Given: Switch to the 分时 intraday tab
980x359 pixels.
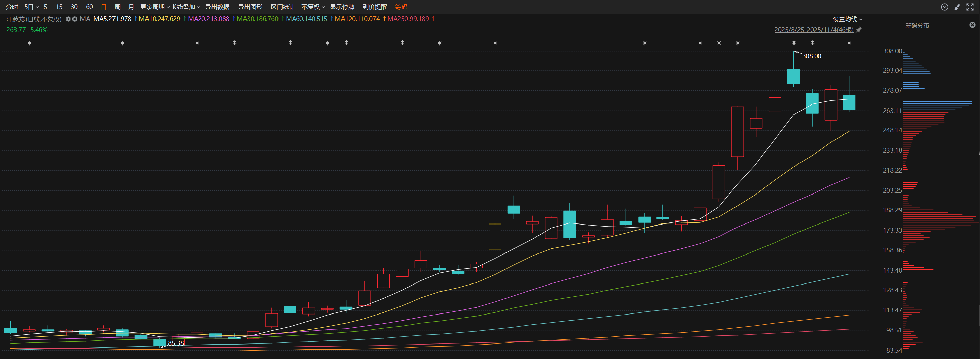Looking at the screenshot, I should [x=11, y=7].
